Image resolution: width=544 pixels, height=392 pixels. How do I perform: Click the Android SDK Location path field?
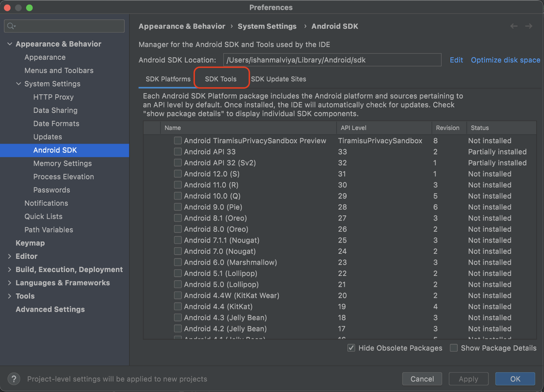click(332, 60)
